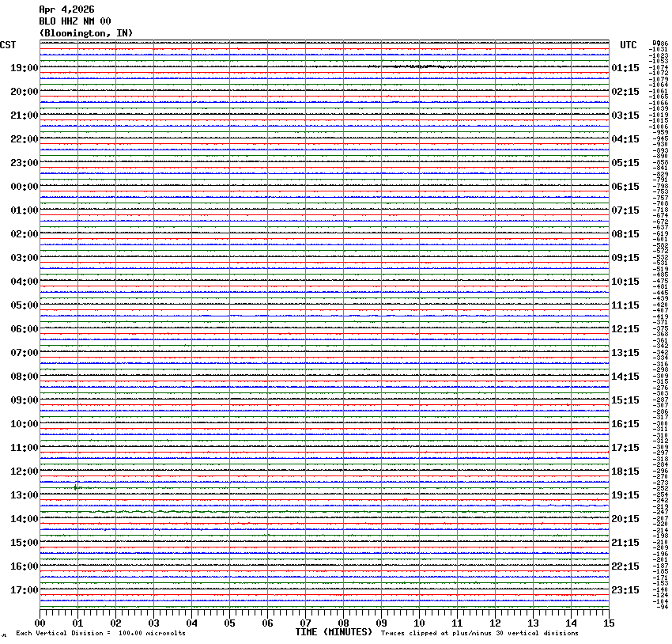Click minute 10 on the bottom axis

coord(419,623)
